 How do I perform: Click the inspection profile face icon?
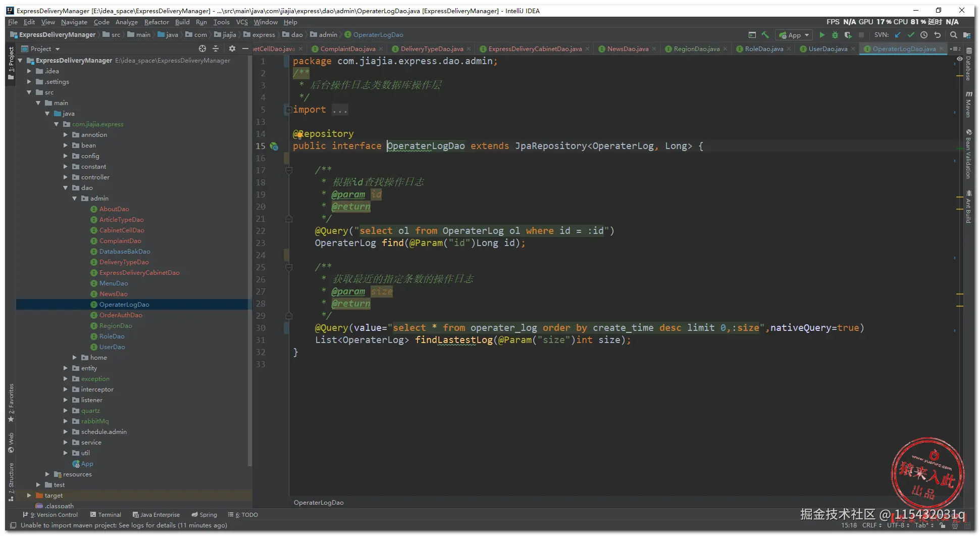pos(955,525)
